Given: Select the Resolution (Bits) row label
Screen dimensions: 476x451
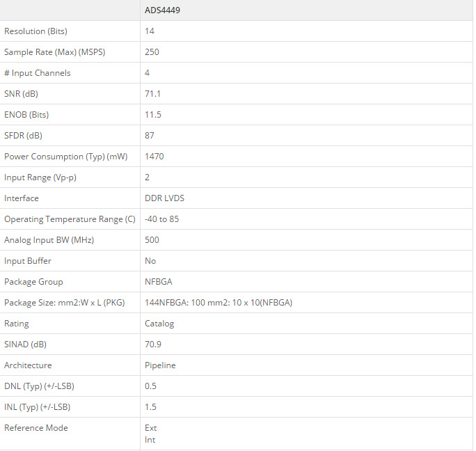Looking at the screenshot, I should [35, 31].
